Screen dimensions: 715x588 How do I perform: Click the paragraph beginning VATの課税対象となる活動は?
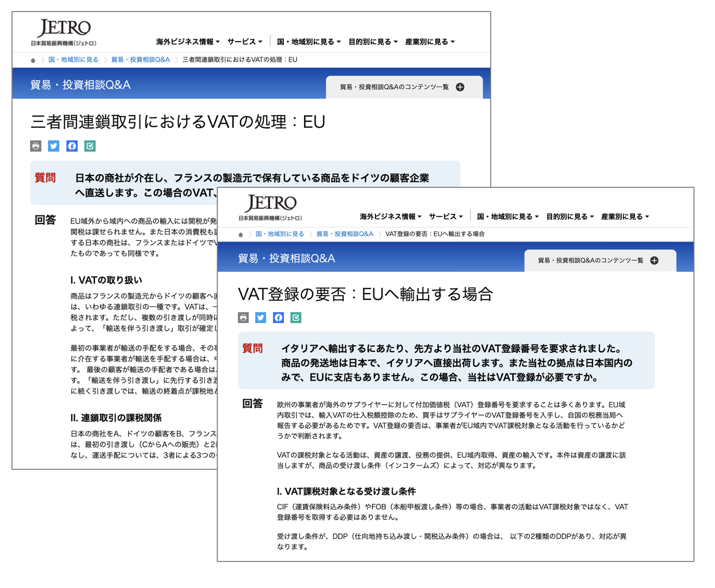coord(452,460)
